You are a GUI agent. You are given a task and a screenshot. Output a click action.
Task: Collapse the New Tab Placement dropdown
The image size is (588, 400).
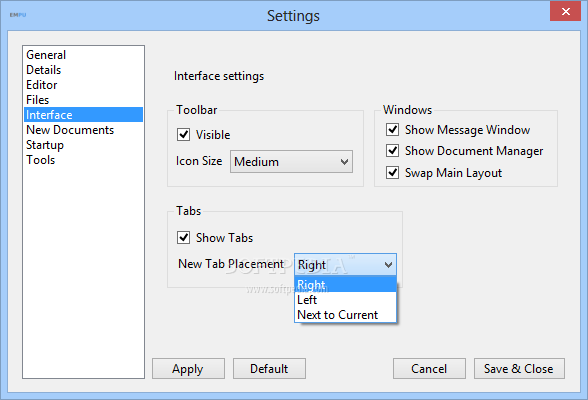pos(345,265)
